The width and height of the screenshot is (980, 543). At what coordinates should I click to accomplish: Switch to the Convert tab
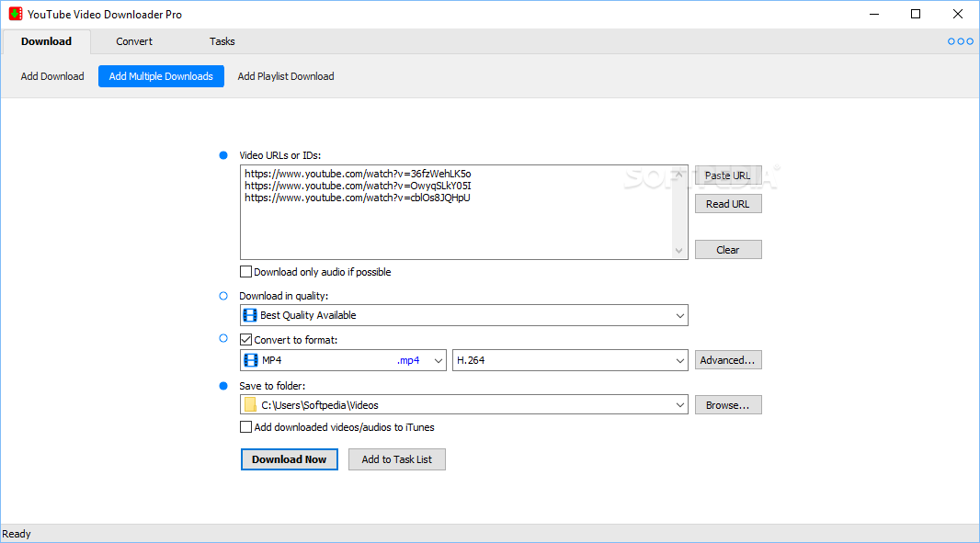(x=133, y=41)
